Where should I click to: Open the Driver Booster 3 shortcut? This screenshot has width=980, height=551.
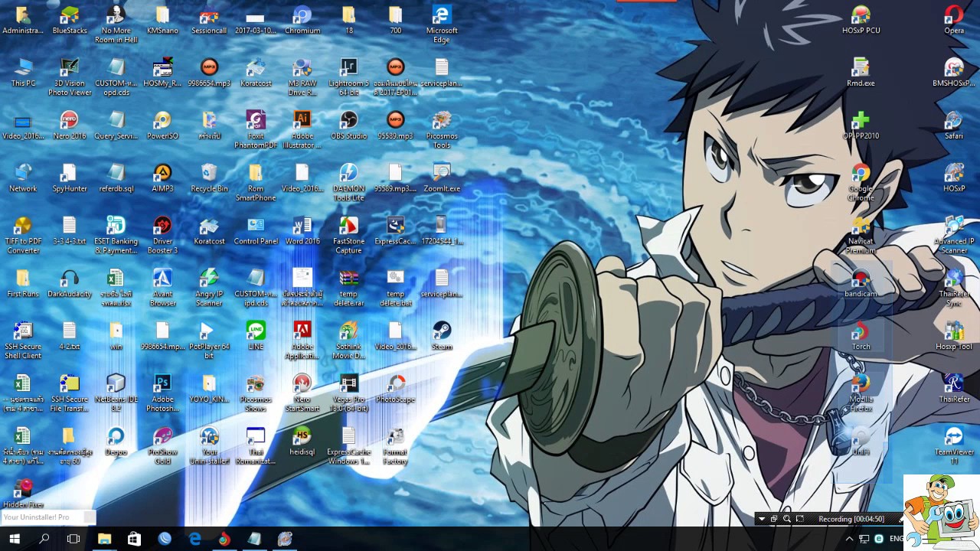[162, 236]
